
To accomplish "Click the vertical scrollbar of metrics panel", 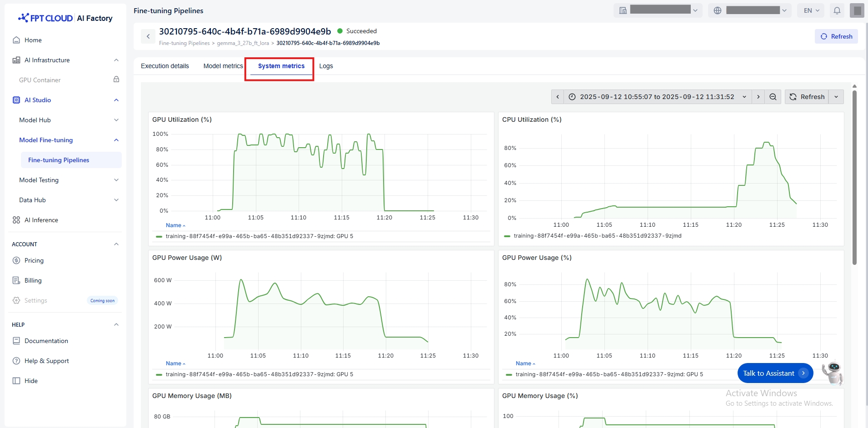I will coord(854,177).
